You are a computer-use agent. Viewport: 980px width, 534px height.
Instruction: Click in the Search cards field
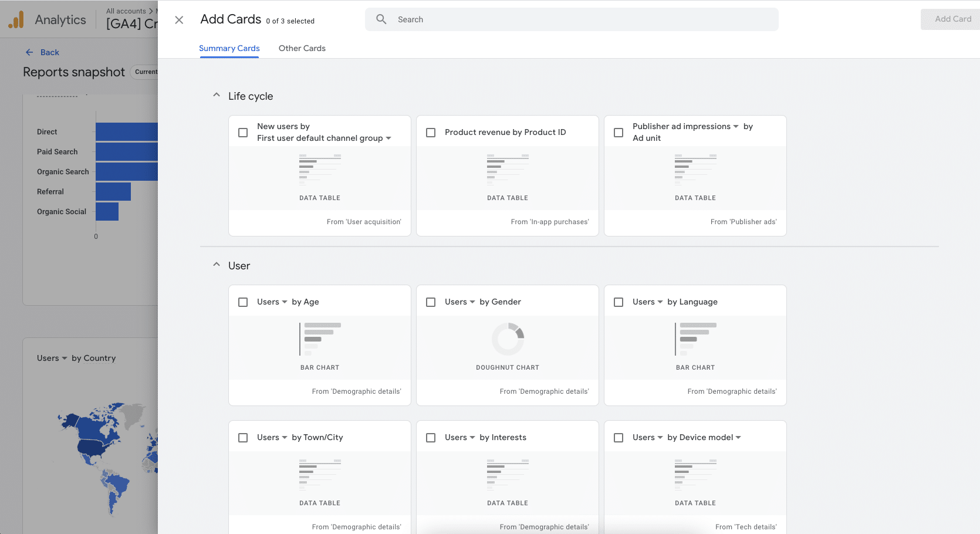[572, 19]
